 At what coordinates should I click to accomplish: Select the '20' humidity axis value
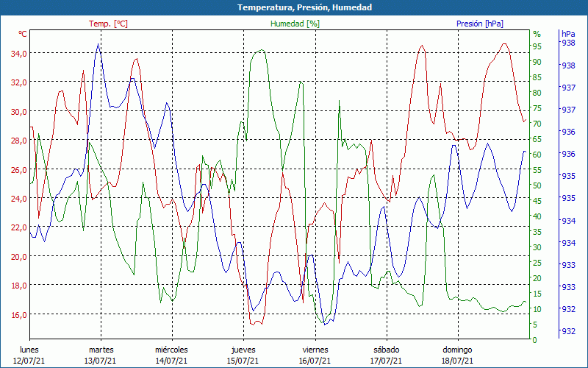click(537, 278)
